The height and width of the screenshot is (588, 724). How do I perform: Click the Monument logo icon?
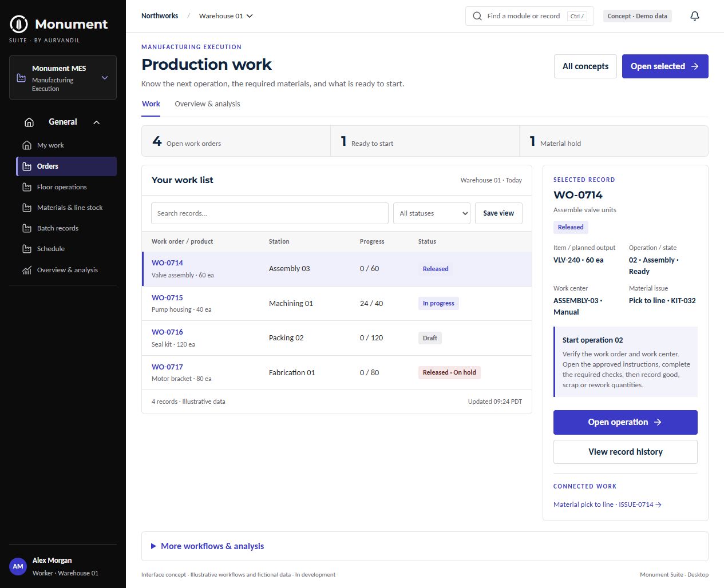click(19, 24)
